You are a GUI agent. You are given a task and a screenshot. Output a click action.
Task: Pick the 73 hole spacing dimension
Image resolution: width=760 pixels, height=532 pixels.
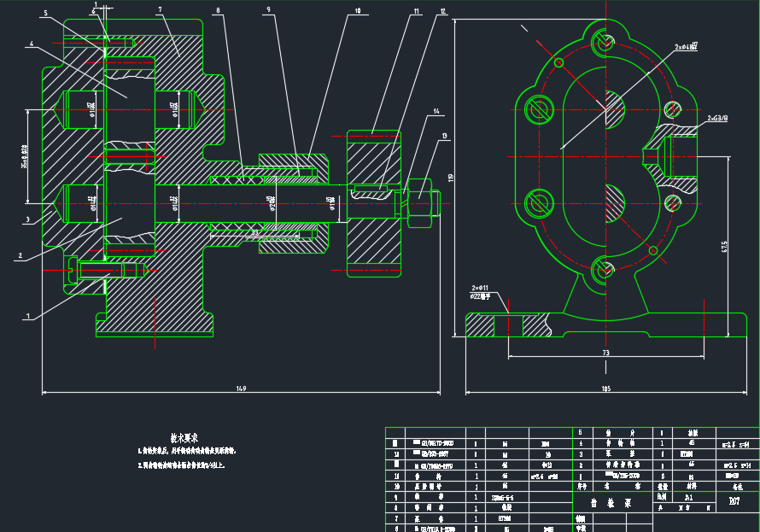[x=606, y=353]
